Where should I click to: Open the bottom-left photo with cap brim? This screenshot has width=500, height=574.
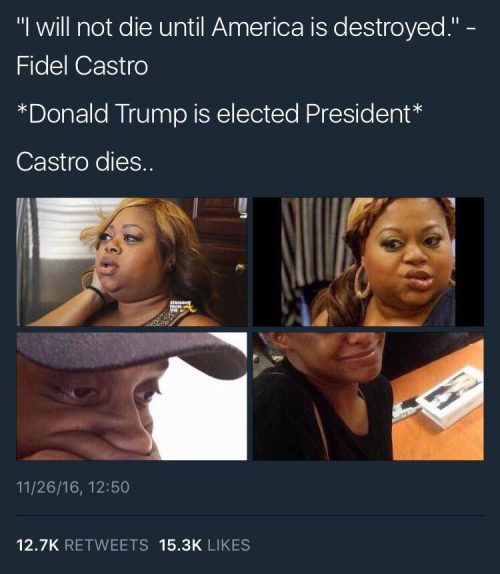(132, 396)
